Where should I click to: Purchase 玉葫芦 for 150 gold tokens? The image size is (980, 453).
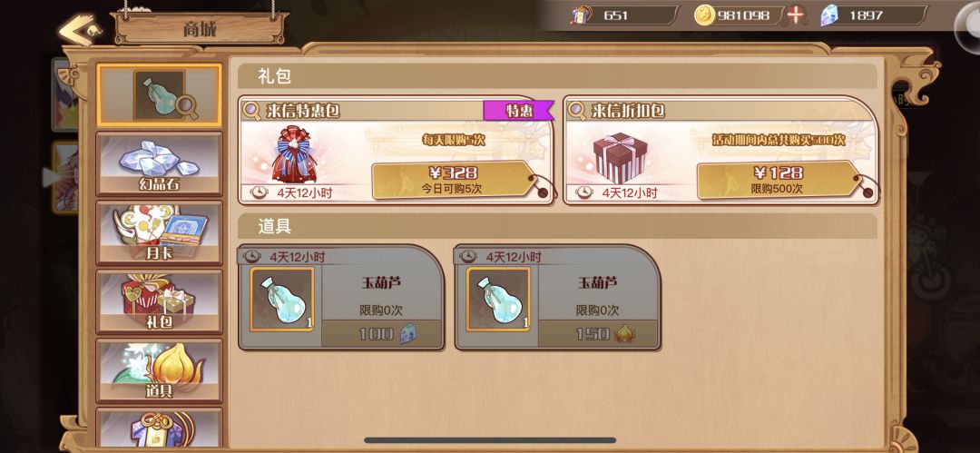(598, 333)
